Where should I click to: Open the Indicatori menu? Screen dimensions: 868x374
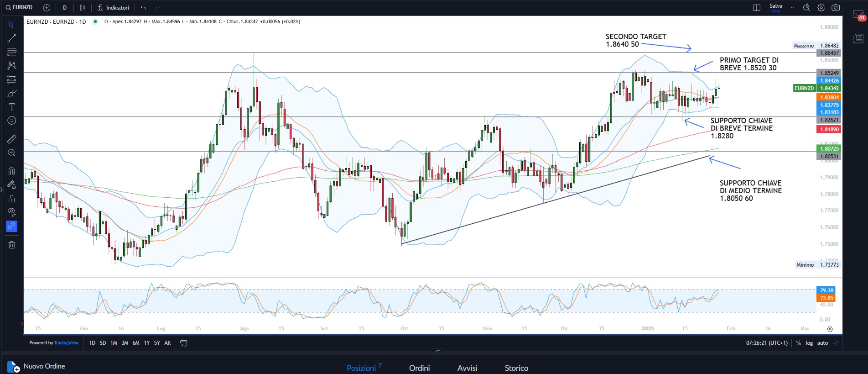[113, 8]
